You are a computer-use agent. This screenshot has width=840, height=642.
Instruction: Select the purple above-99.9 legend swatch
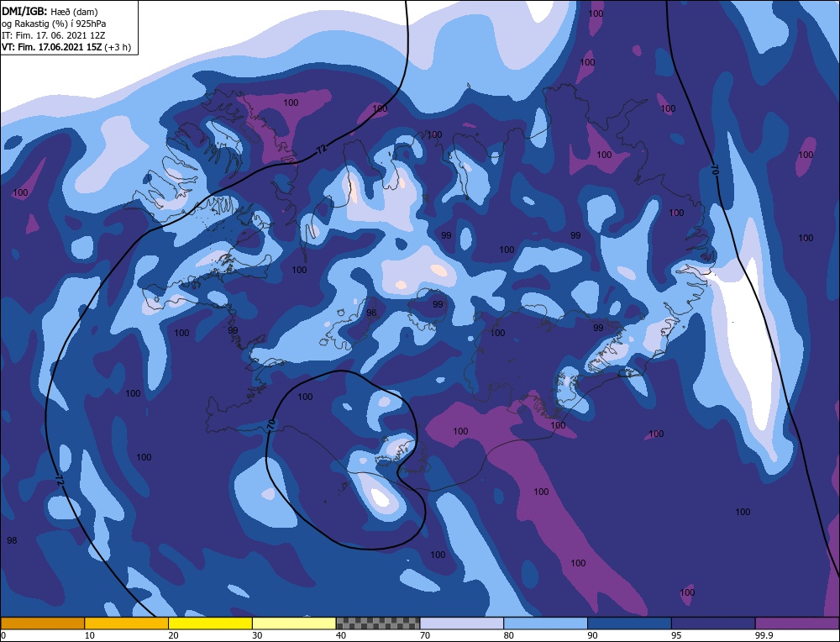pos(797,624)
